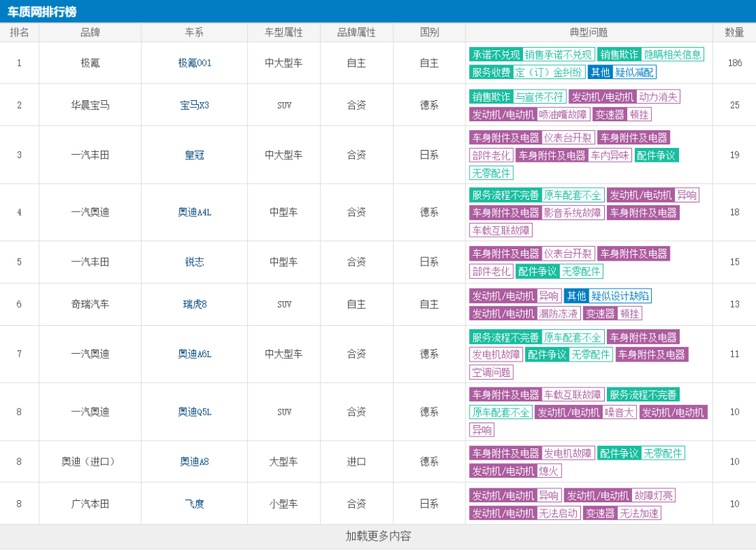This screenshot has width=756, height=550.
Task: Select the 疑似减配 tag
Action: click(634, 73)
